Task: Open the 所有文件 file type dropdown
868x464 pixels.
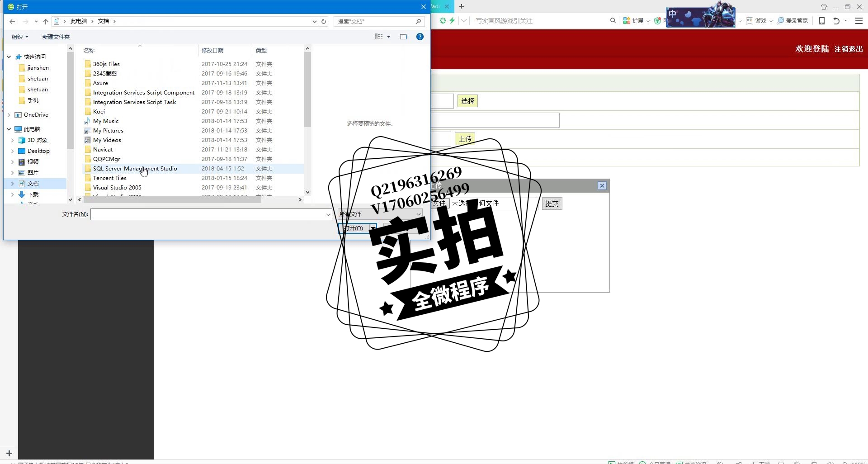Action: pos(380,214)
